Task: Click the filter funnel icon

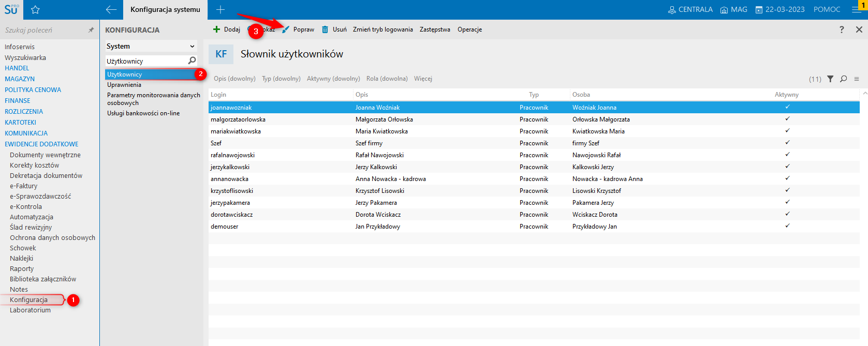Action: (x=830, y=79)
